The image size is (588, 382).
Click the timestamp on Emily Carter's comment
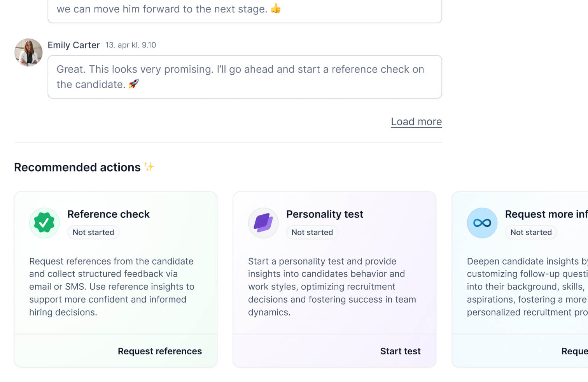[130, 45]
